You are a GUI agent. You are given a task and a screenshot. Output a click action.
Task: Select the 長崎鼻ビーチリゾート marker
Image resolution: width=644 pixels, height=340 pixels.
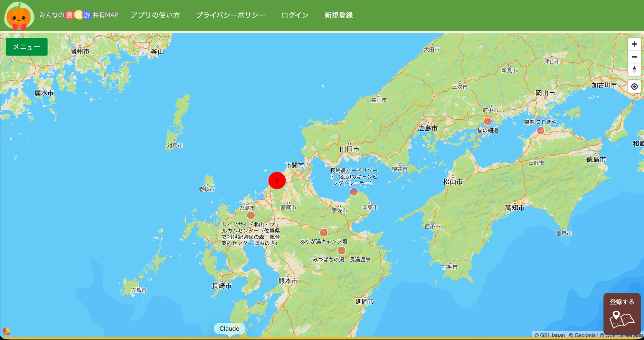[x=354, y=192]
